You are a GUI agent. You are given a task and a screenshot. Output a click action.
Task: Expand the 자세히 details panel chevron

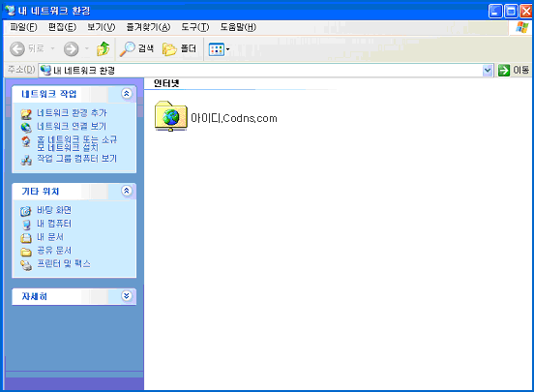pos(127,296)
